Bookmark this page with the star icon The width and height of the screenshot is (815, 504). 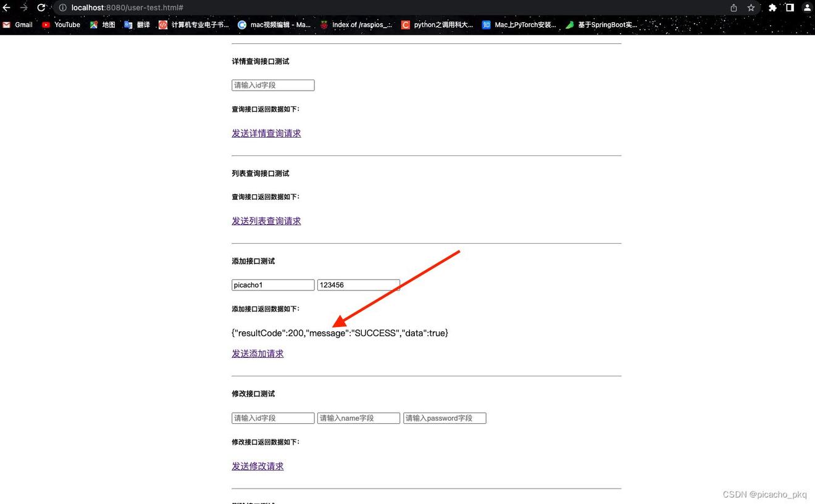pos(751,7)
